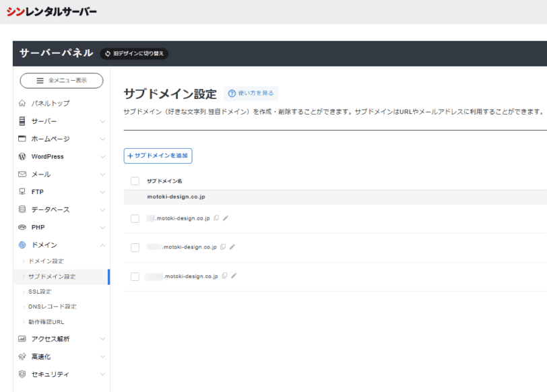The height and width of the screenshot is (392, 547).
Task: Click the help icon next to 使い方を見る
Action: tap(232, 94)
